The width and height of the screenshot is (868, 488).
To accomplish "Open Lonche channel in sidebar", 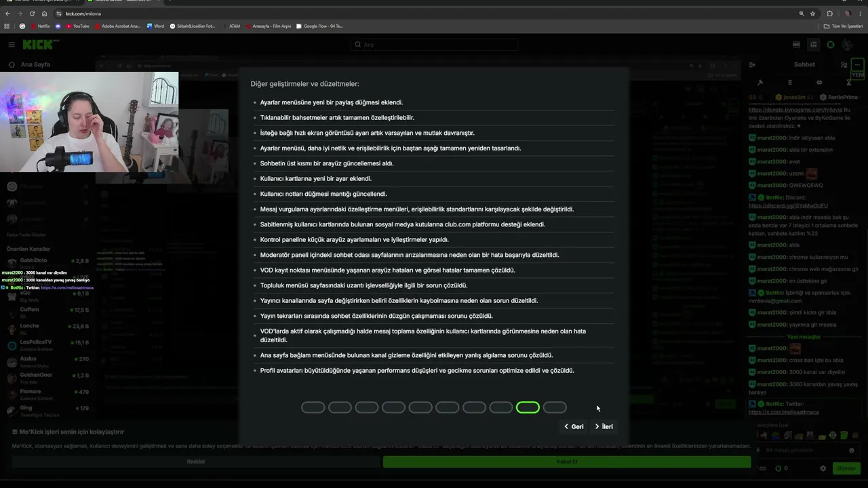I will coord(47,329).
